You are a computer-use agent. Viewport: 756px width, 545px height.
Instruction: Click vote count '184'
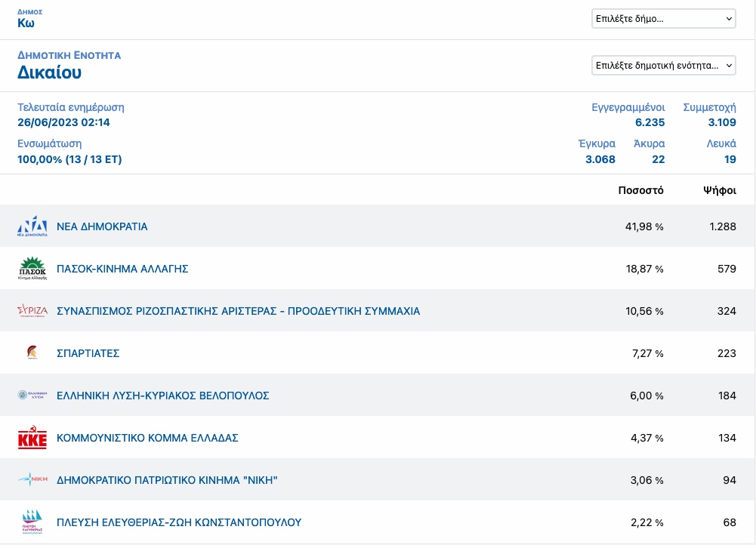click(727, 396)
